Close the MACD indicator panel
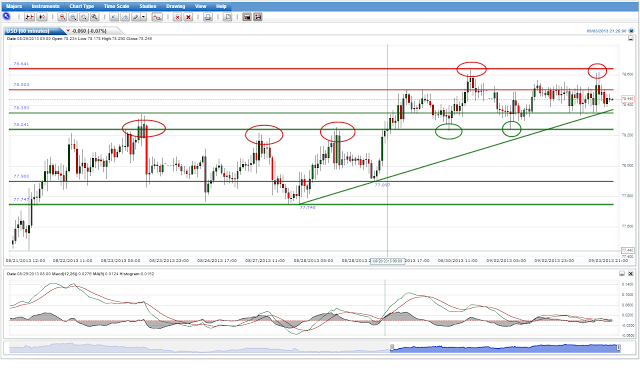The image size is (640, 384). point(631,274)
